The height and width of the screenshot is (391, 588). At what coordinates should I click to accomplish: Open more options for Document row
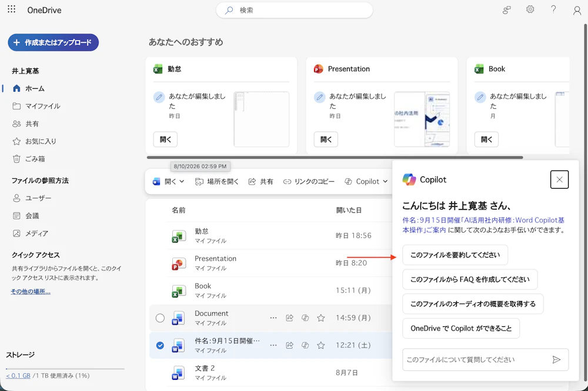coord(273,318)
